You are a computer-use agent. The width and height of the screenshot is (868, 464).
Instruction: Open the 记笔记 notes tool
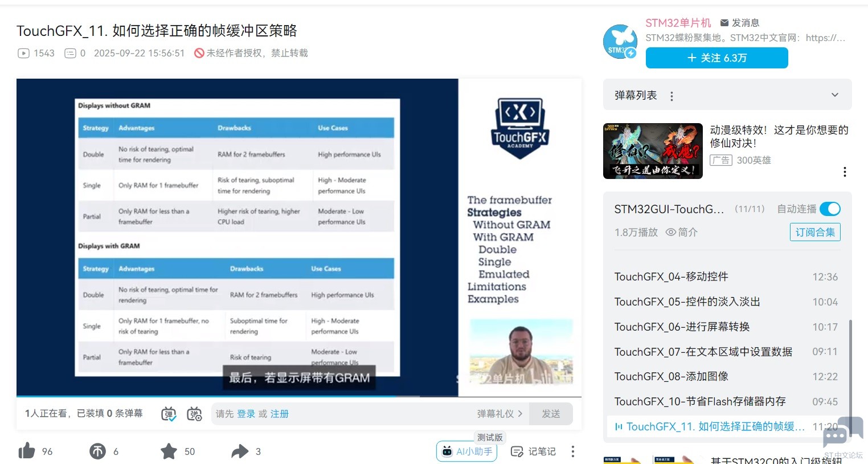533,451
